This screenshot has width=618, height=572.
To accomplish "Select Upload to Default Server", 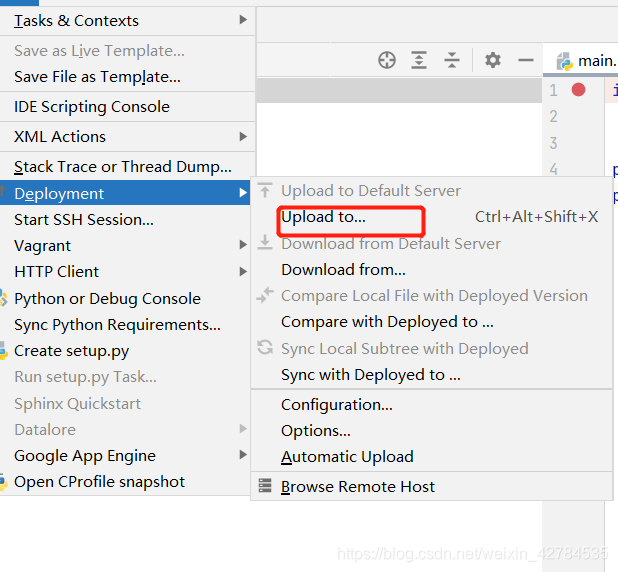I will coord(432,191).
